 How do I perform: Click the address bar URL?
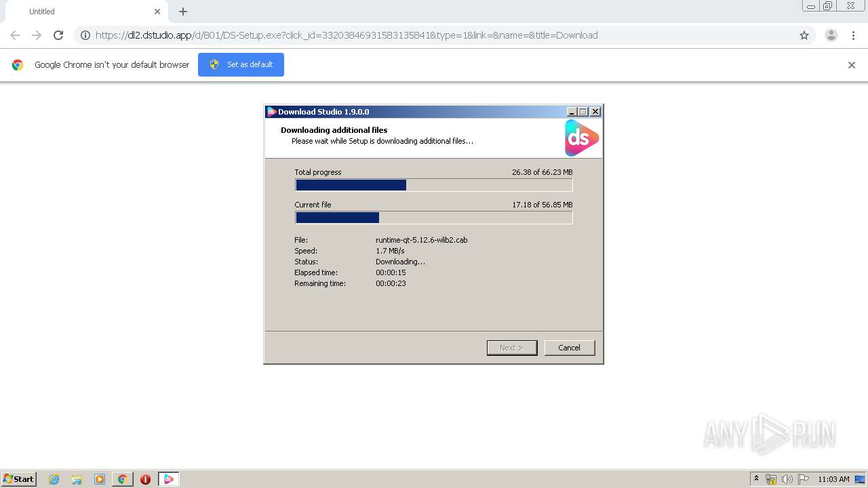pos(347,35)
